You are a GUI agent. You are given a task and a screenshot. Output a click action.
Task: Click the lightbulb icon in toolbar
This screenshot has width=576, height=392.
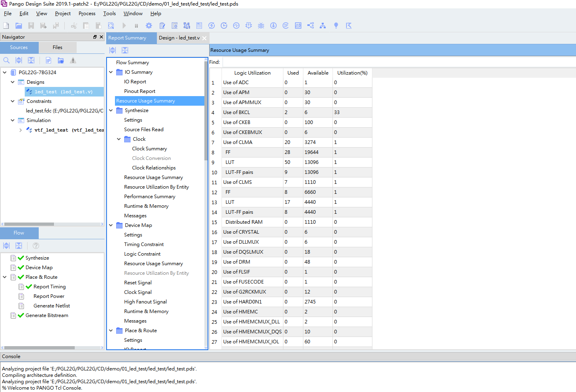click(336, 26)
